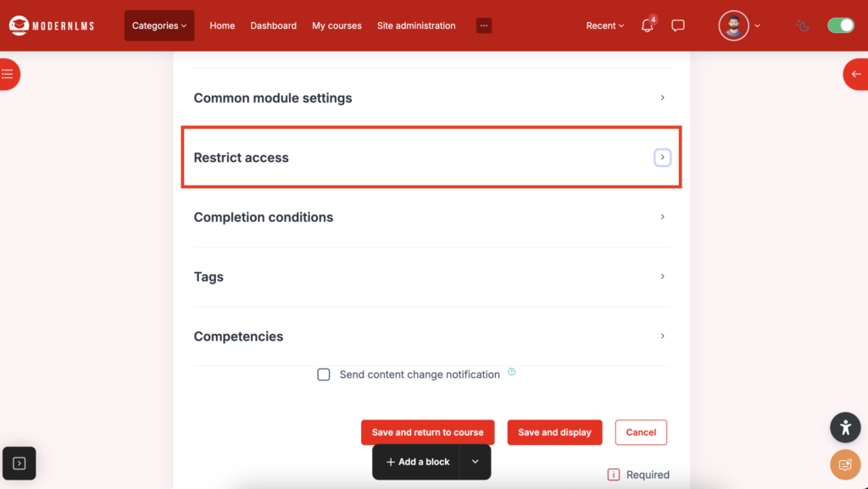Open the left sidebar list menu icon

click(x=8, y=75)
